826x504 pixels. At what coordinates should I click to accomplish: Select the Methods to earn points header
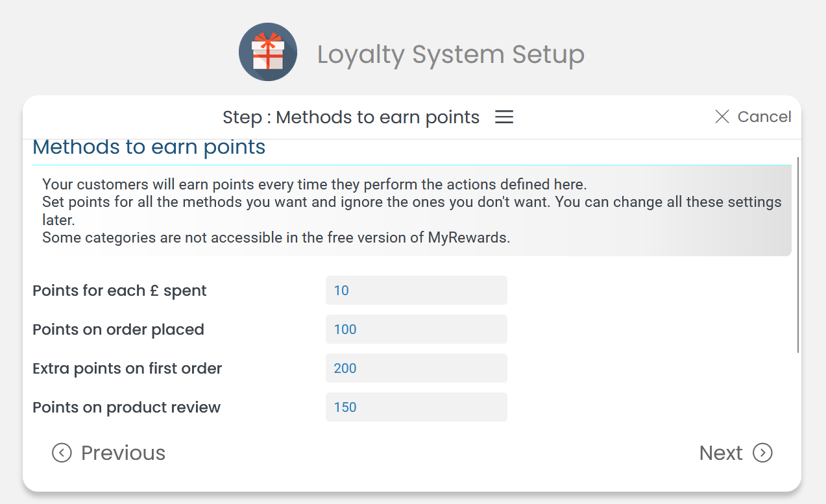point(149,147)
